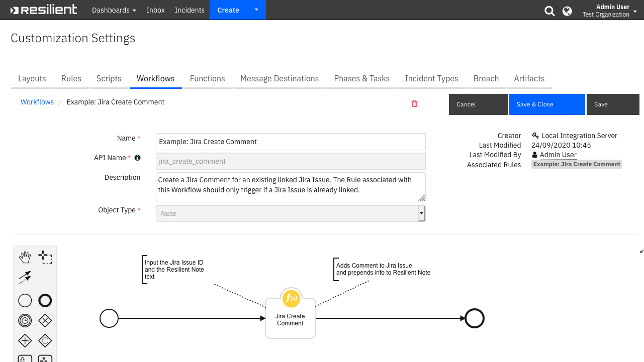Go to Inbox
This screenshot has width=644, height=362.
(x=155, y=10)
